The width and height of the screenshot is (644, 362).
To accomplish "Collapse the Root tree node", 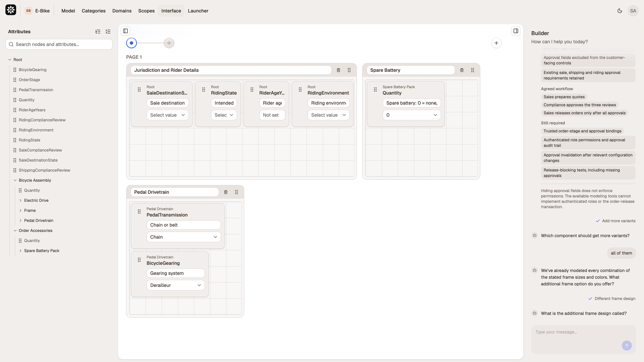I will pyautogui.click(x=10, y=60).
